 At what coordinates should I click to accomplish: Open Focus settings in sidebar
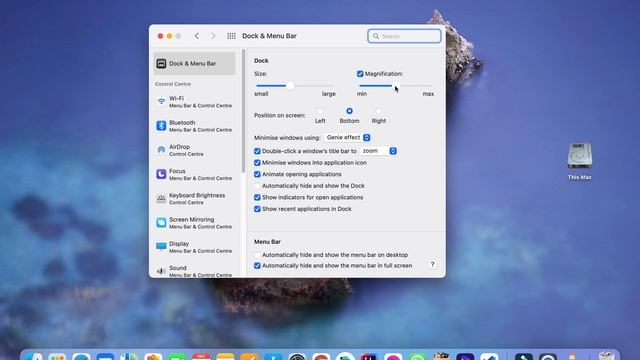coord(194,174)
